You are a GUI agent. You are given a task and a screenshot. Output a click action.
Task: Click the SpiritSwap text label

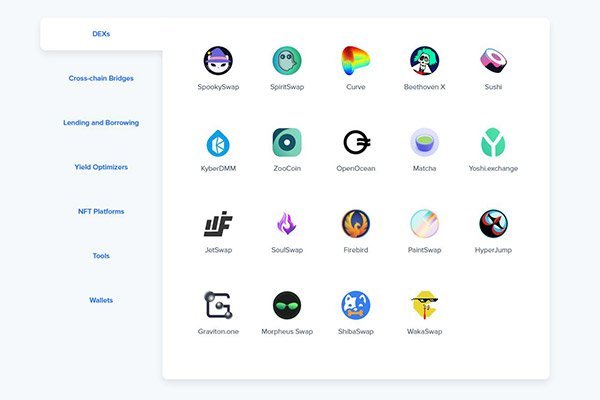[287, 87]
